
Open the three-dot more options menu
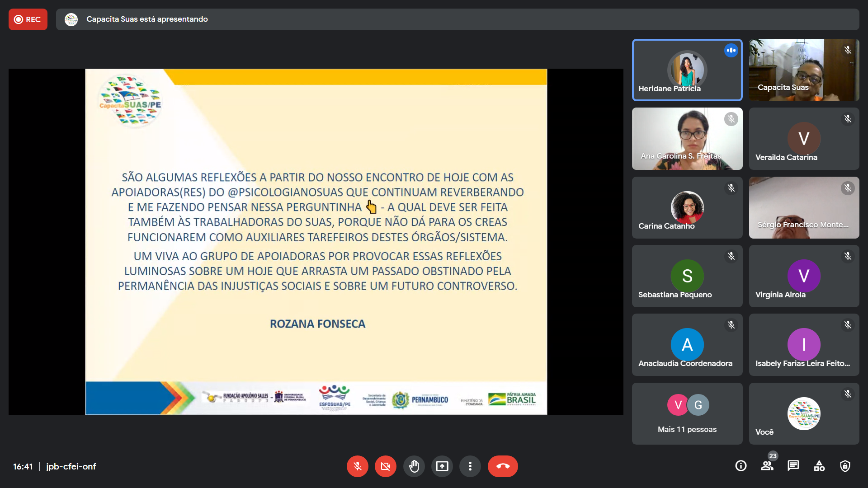(470, 466)
